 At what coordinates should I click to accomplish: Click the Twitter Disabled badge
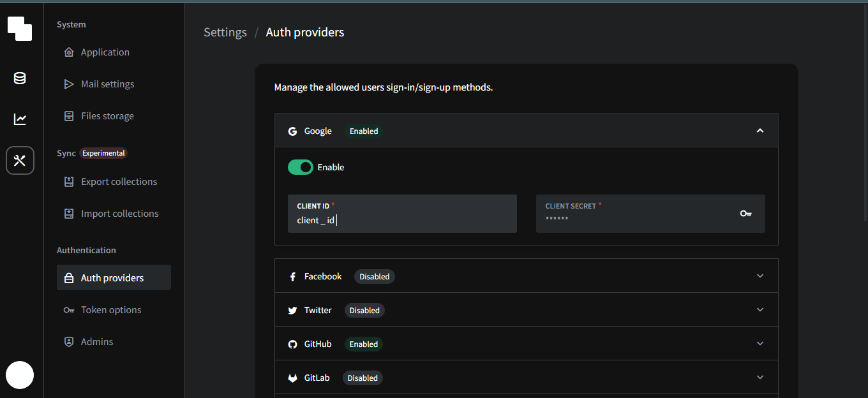click(365, 311)
